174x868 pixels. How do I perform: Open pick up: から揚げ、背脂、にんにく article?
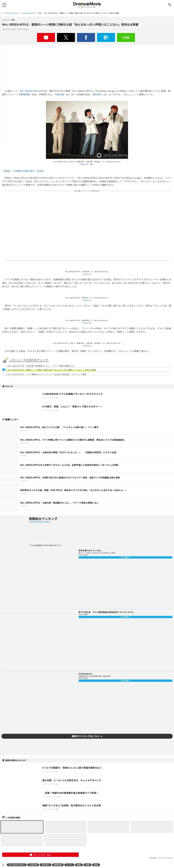tap(72, 406)
